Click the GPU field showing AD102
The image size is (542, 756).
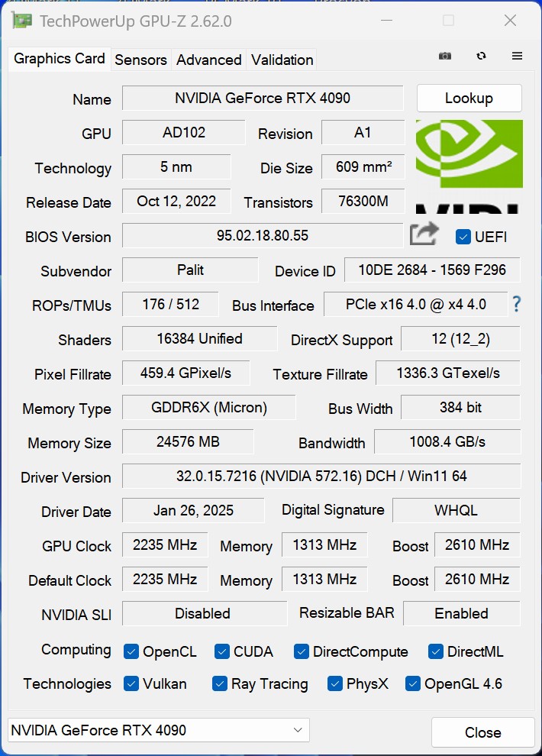183,133
